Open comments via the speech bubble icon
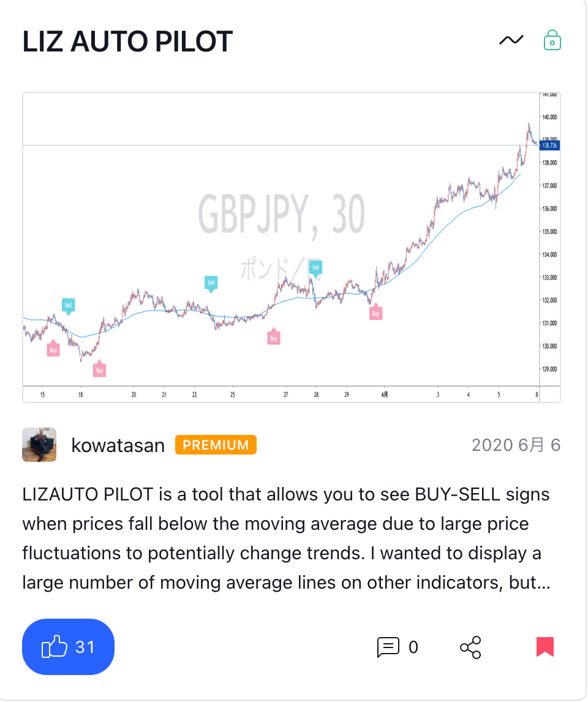Viewport: 588px width, 702px height. (x=388, y=647)
